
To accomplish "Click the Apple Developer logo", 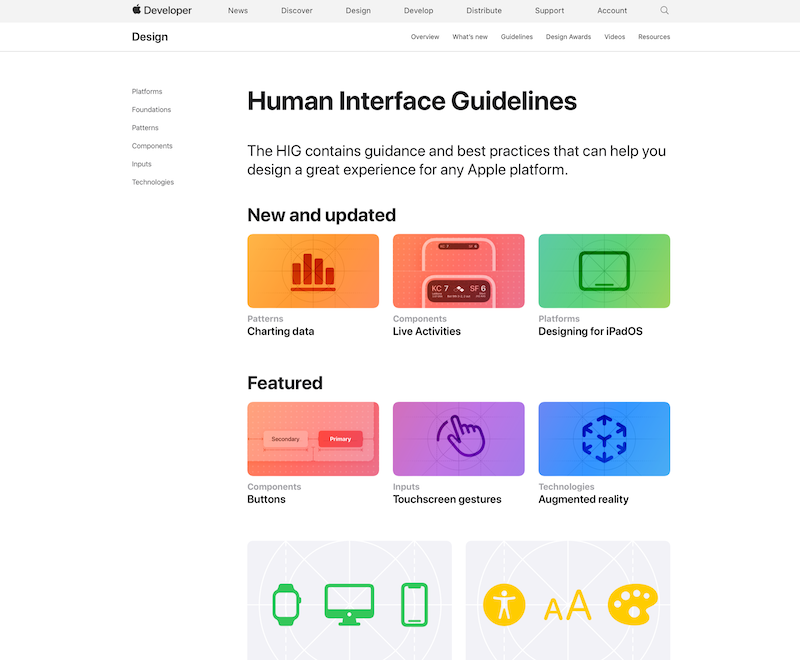I will click(161, 11).
